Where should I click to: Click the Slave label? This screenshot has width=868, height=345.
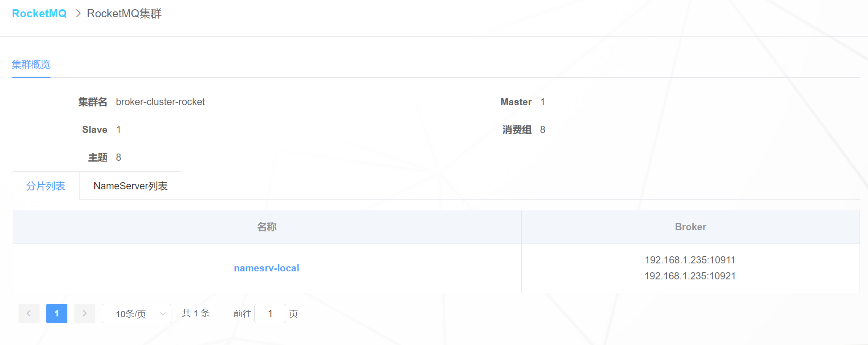point(95,130)
